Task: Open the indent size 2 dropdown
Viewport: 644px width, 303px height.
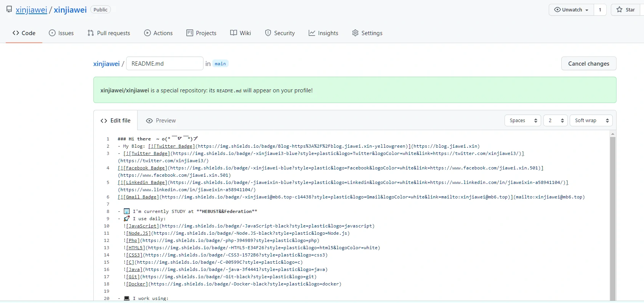Action: tap(555, 121)
